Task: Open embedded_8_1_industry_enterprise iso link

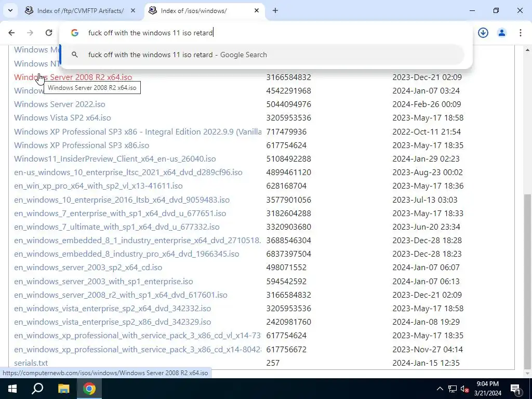Action: tap(138, 240)
